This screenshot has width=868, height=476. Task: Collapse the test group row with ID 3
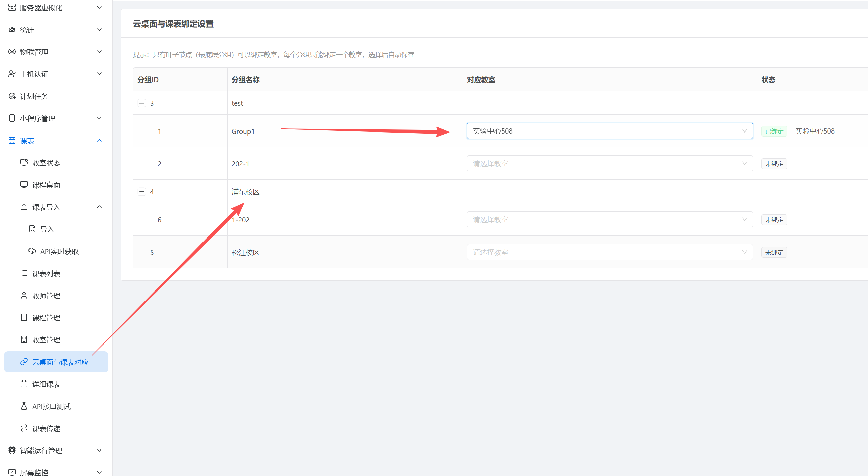[142, 103]
